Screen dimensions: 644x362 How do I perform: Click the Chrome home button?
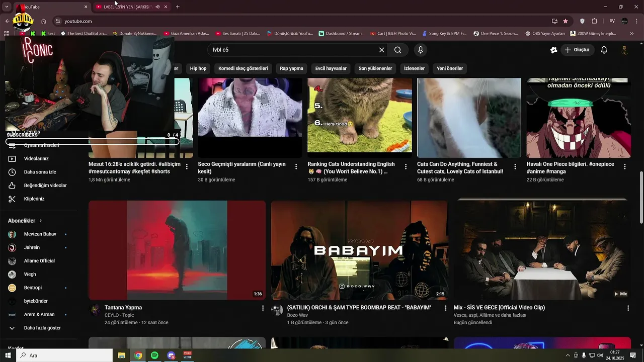[44, 21]
